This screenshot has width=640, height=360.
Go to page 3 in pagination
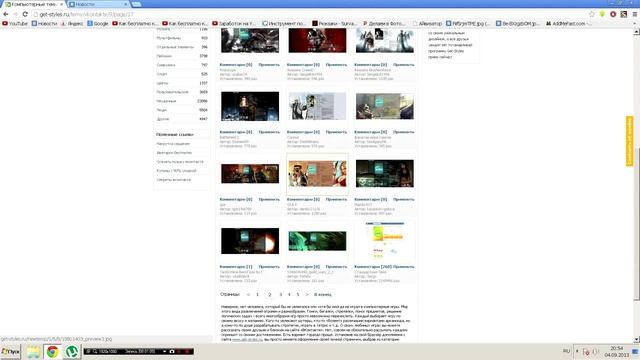pos(280,294)
